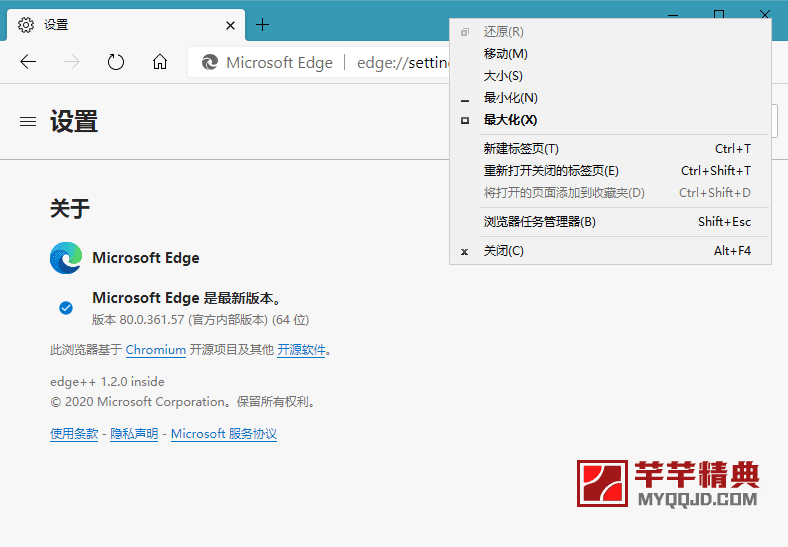788x547 pixels.
Task: Click the 设置 page heading
Action: click(x=74, y=122)
